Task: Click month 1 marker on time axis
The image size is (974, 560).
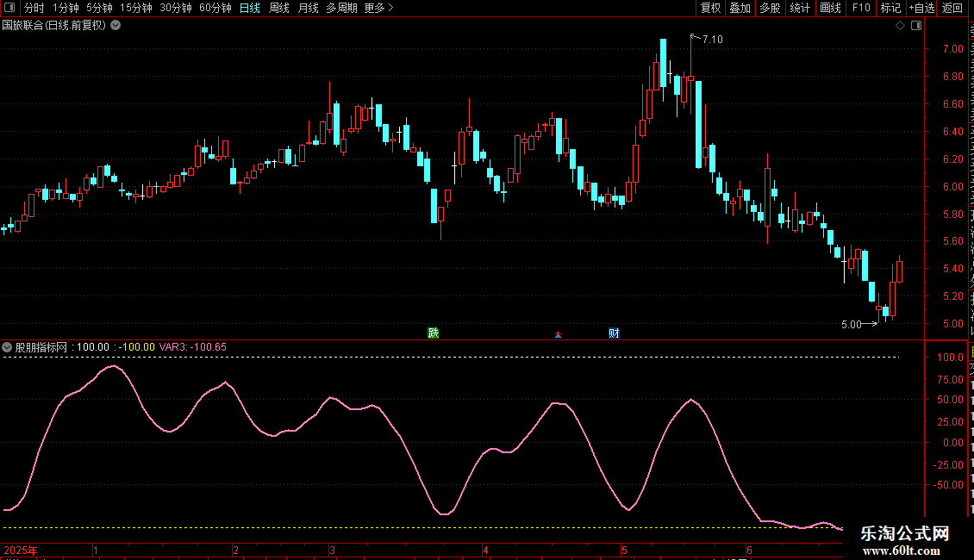Action: tap(96, 550)
